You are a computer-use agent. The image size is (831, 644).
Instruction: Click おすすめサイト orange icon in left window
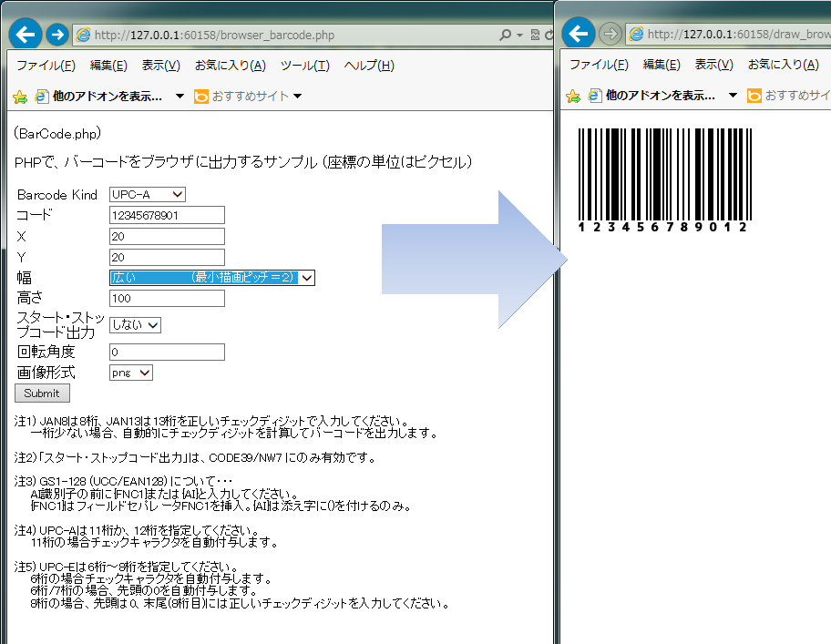[x=200, y=97]
